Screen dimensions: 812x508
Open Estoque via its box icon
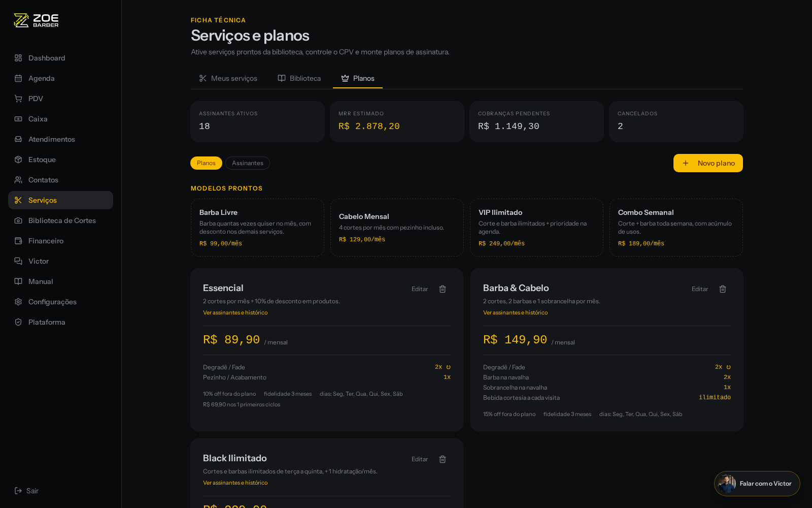click(x=18, y=160)
